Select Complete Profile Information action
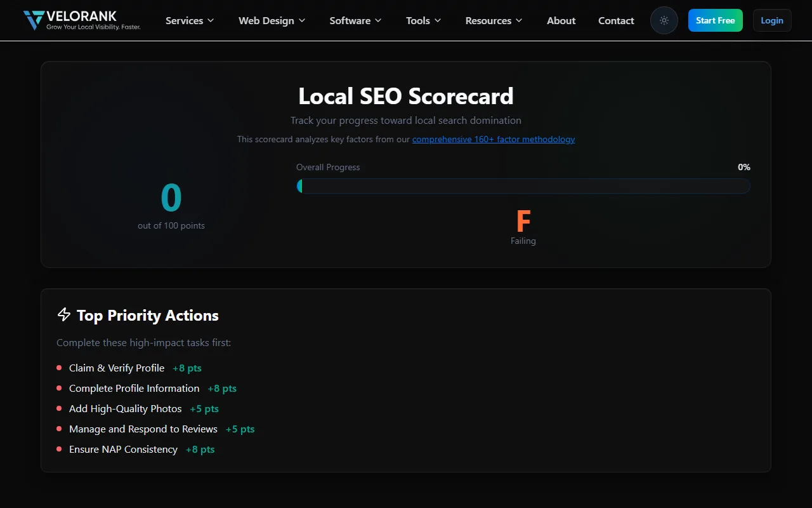This screenshot has width=812, height=508. point(134,389)
